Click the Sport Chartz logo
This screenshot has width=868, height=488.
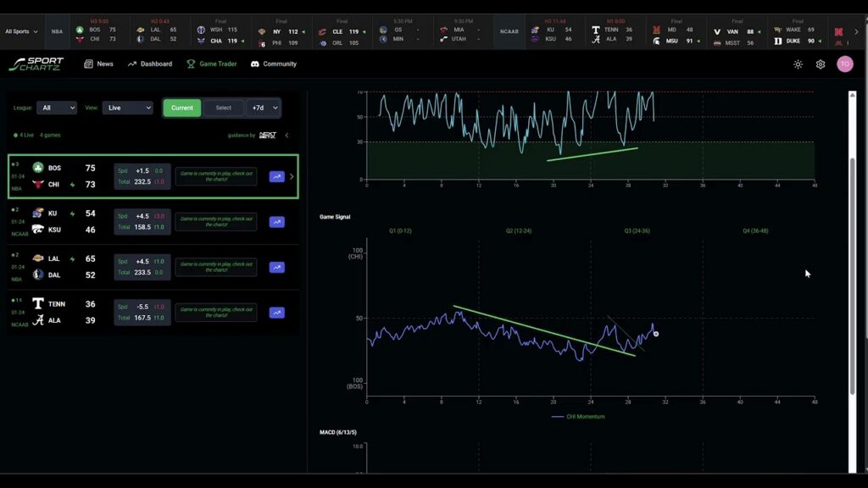pyautogui.click(x=36, y=64)
